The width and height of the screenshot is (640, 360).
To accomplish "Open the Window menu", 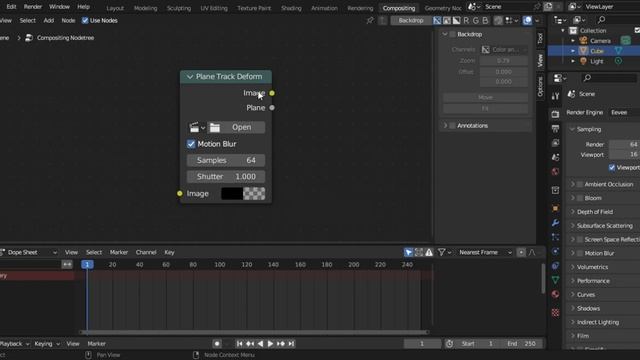I will click(59, 7).
